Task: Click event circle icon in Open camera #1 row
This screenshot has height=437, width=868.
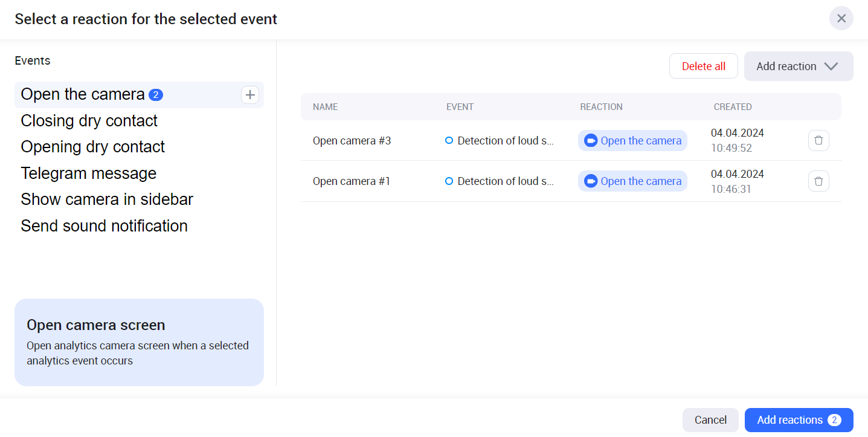Action: click(x=449, y=181)
